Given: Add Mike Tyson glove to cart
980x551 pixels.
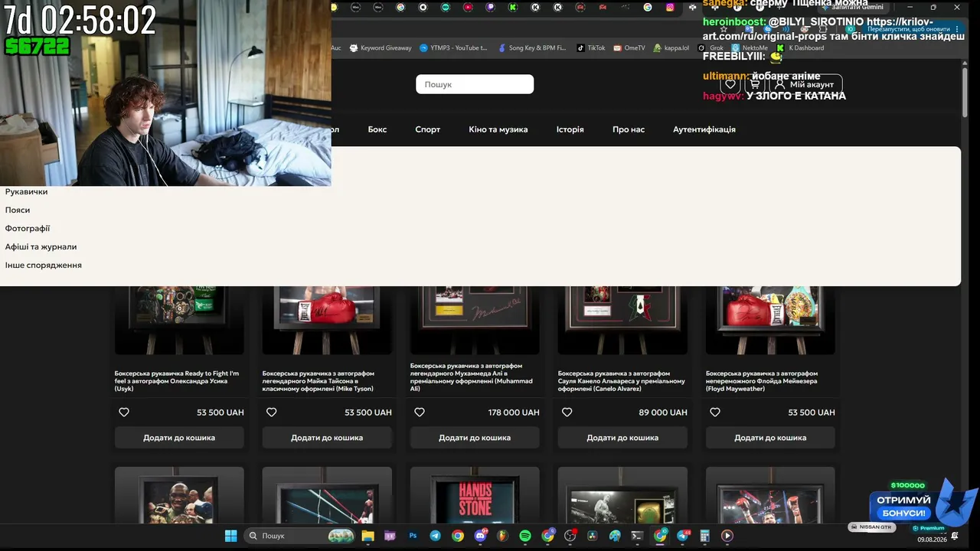Looking at the screenshot, I should (327, 438).
